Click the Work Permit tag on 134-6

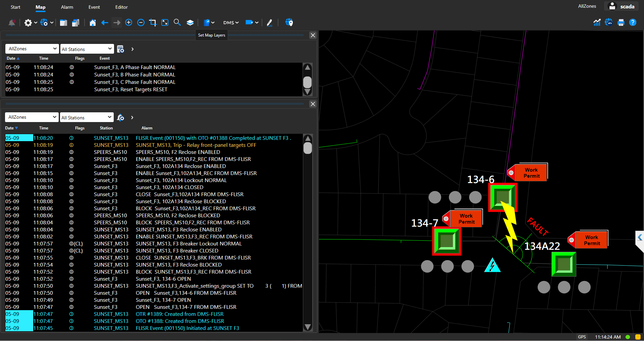tap(531, 173)
